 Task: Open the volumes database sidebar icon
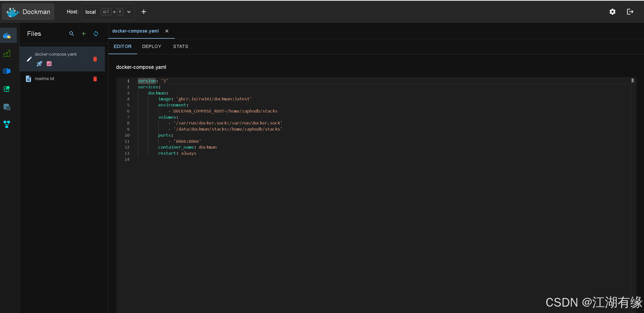click(7, 107)
